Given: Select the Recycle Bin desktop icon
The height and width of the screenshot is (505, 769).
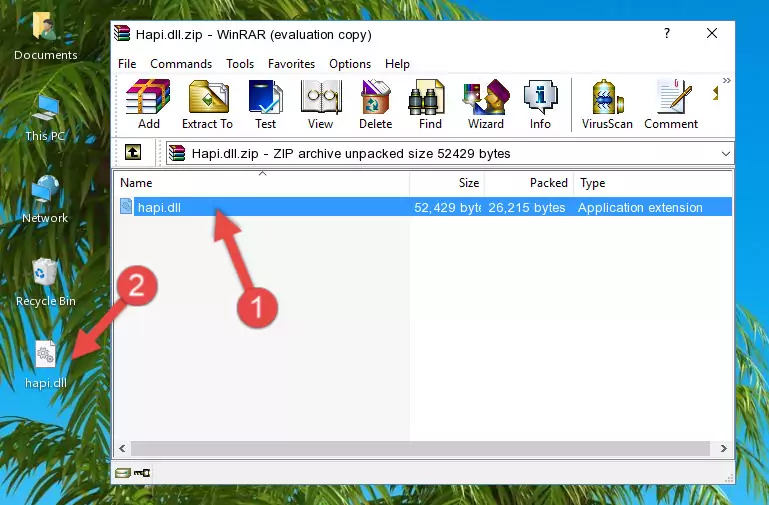Looking at the screenshot, I should (x=45, y=282).
